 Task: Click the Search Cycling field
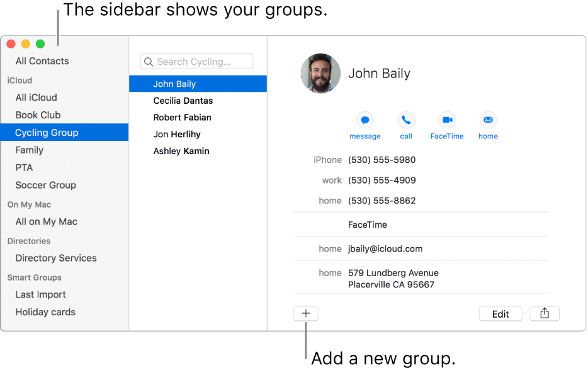click(196, 62)
